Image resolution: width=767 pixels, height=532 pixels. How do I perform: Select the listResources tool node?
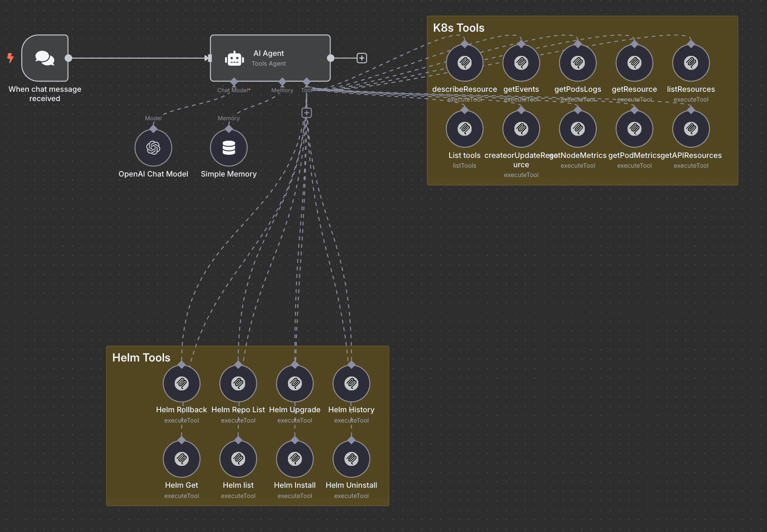tap(691, 63)
